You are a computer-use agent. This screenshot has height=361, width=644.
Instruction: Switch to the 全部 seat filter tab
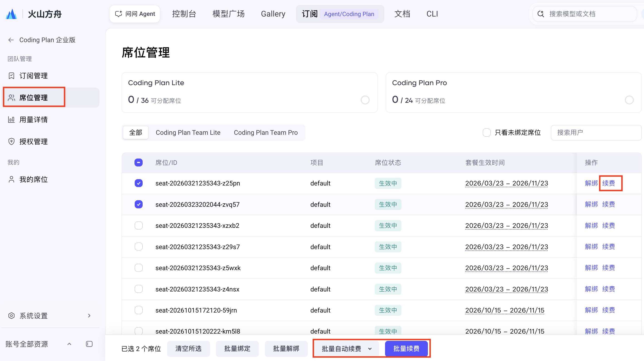pos(136,132)
